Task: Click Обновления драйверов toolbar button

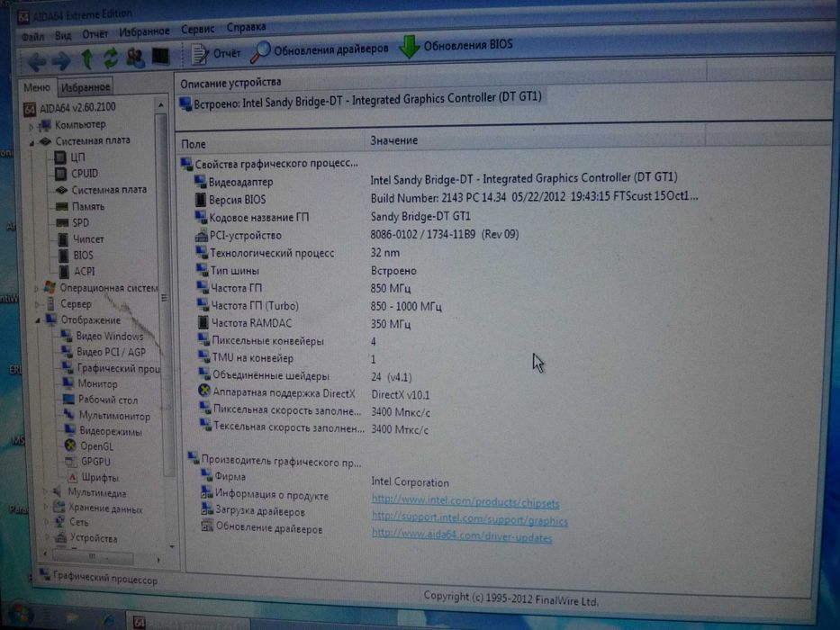Action: click(x=320, y=49)
